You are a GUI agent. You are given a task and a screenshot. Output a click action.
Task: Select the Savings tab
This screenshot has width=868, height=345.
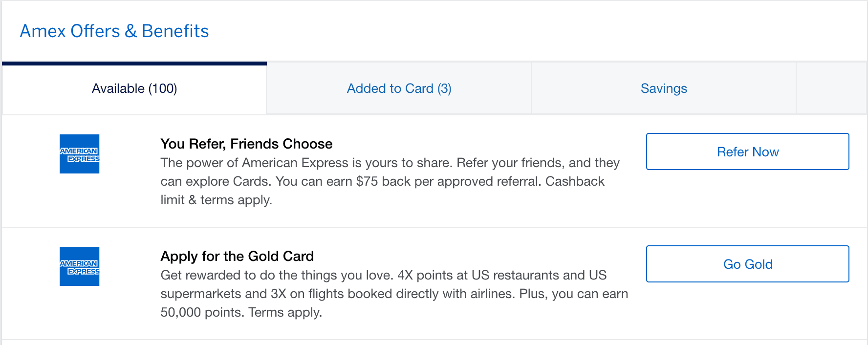point(664,88)
